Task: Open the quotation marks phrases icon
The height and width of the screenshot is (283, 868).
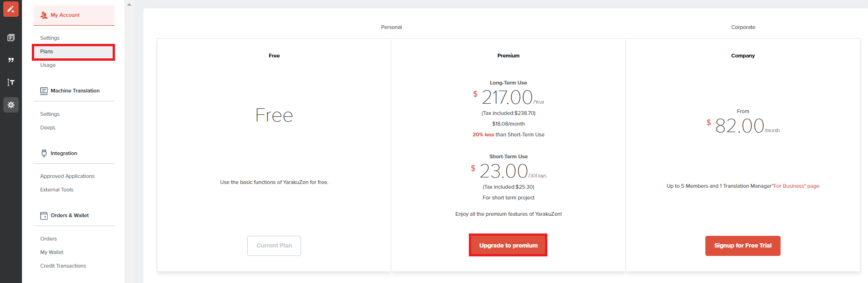Action: click(x=11, y=60)
